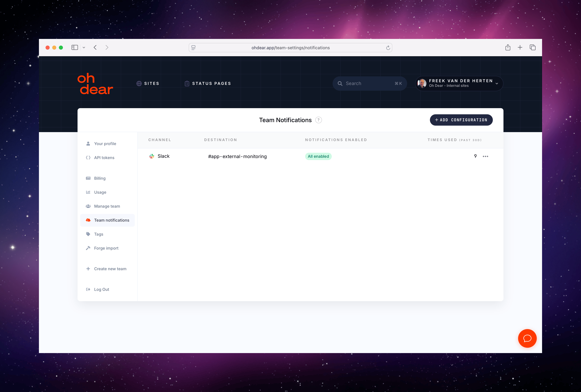Image resolution: width=581 pixels, height=392 pixels.
Task: Click the All enabled badge
Action: point(318,157)
